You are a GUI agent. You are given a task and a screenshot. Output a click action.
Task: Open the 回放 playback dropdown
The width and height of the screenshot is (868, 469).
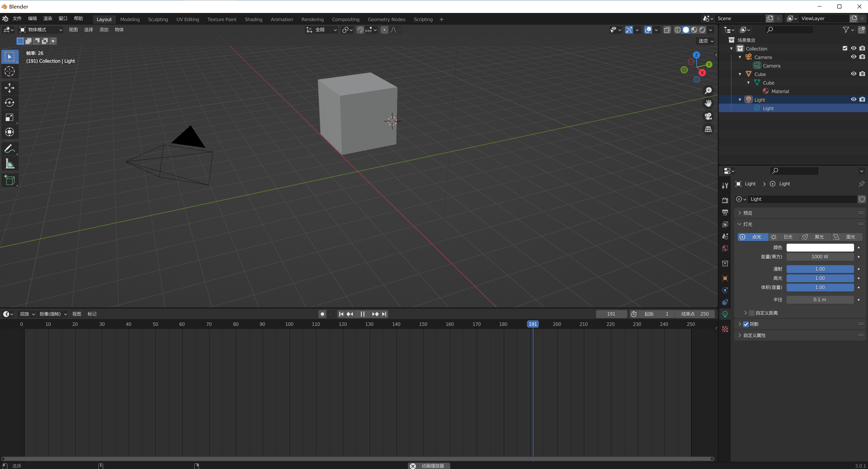tap(27, 314)
